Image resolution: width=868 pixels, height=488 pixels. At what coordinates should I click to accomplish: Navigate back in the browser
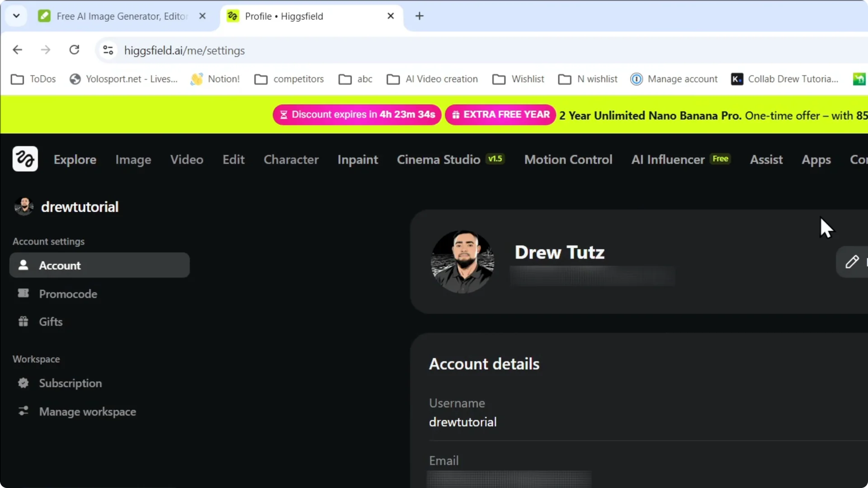click(17, 50)
